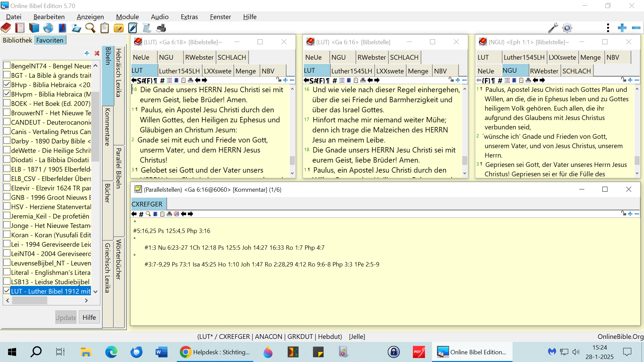Click the wrench settings icon at top right
644x362 pixels.
pos(553,28)
